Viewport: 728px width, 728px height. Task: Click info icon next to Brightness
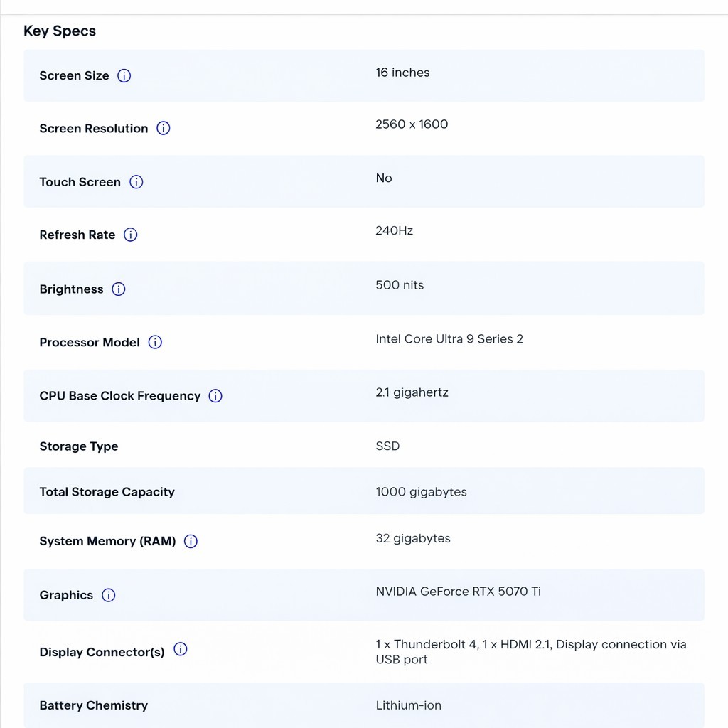[x=119, y=289]
